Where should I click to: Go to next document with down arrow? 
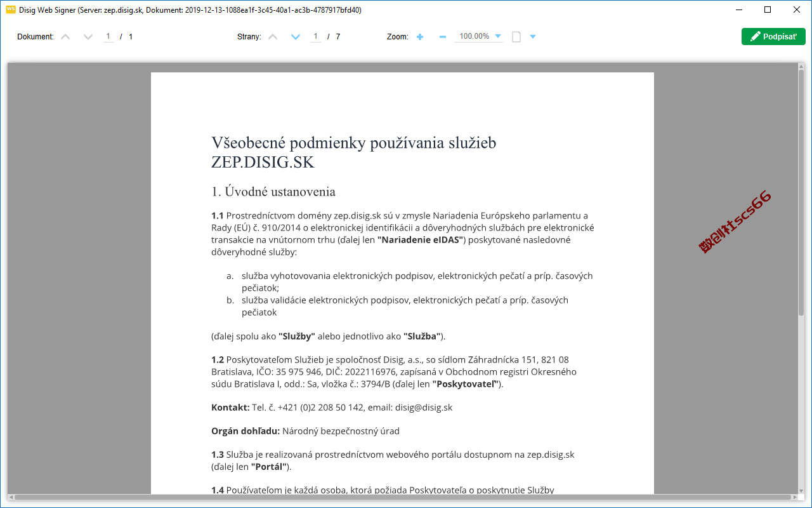(88, 37)
